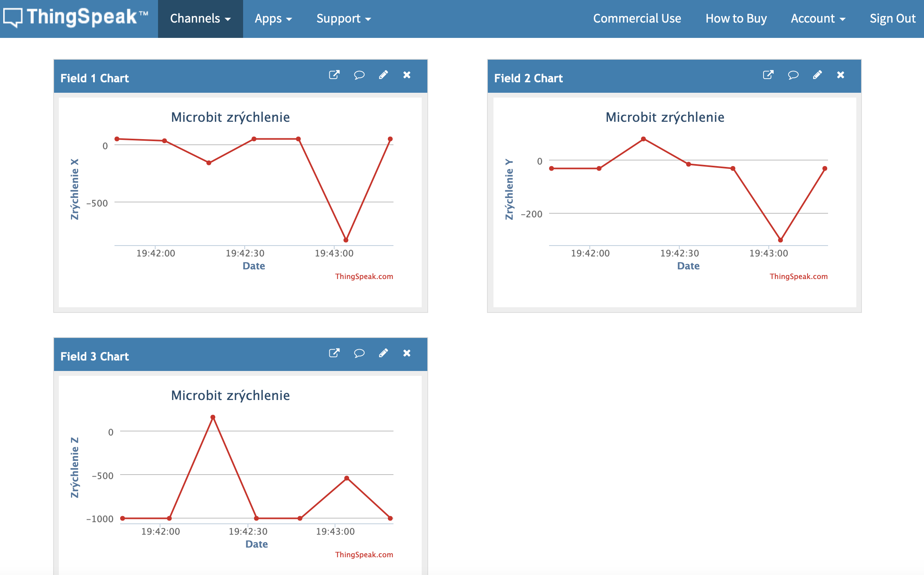Image resolution: width=924 pixels, height=575 pixels.
Task: Open Field 3 Chart in new window
Action: [334, 353]
